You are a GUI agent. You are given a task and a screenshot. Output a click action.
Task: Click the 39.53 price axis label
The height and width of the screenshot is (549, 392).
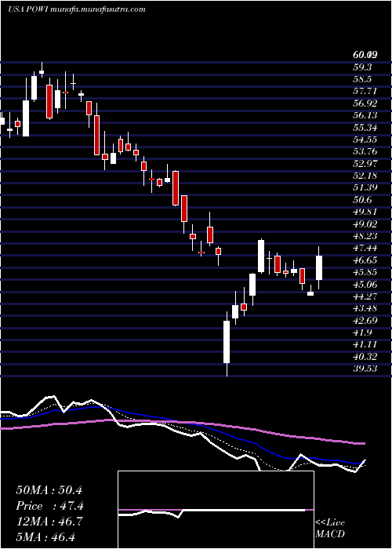[x=366, y=369]
